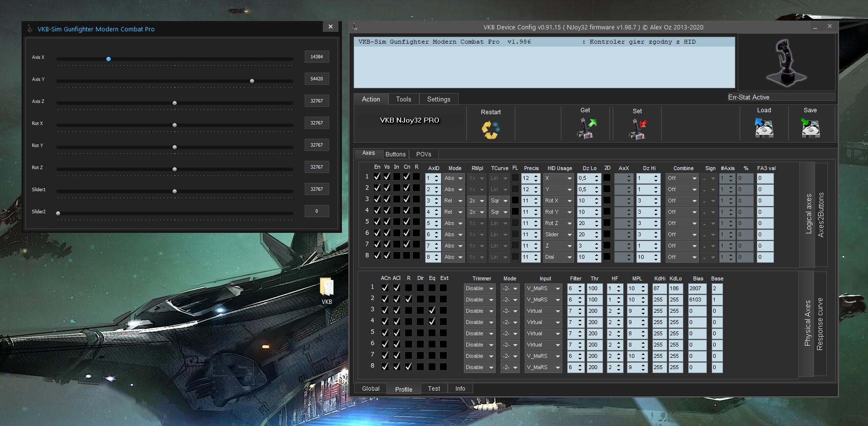Click the Save profile disk icon
The height and width of the screenshot is (426, 868).
(810, 127)
